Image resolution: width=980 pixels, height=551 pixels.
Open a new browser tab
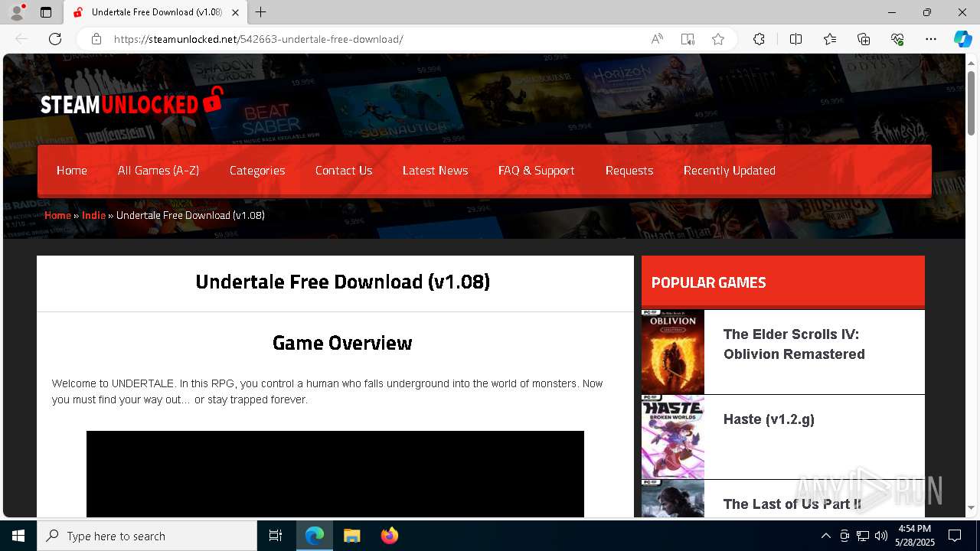coord(261,12)
